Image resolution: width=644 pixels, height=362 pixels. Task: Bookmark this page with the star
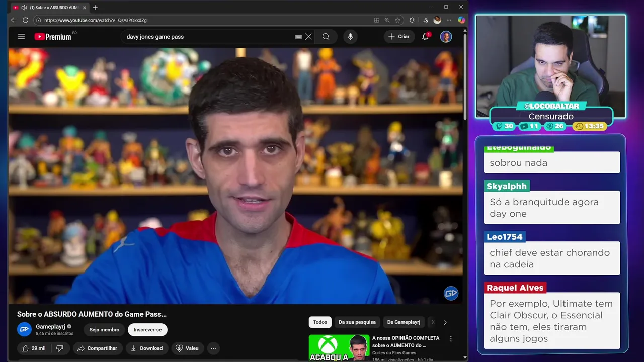click(397, 20)
